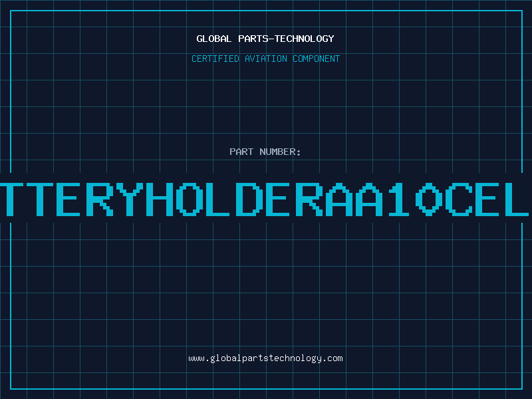The width and height of the screenshot is (532, 399).
Task: Click the GLOBAL PARTS-TECHNOLOGY title
Action: pyautogui.click(x=265, y=39)
